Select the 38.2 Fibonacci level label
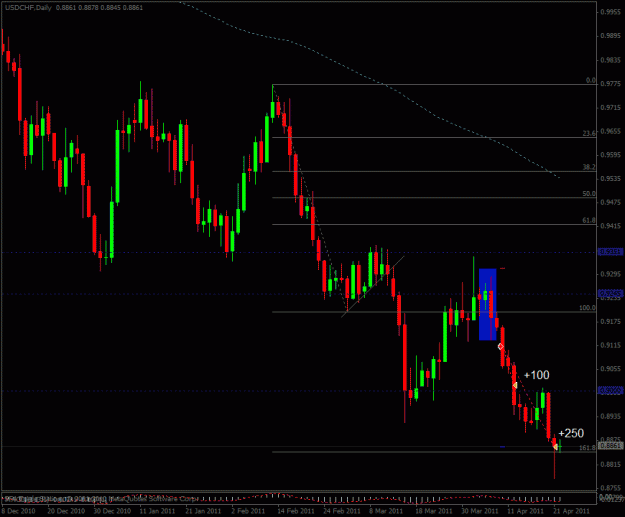Screen dimensions: 625x517 [x=589, y=167]
